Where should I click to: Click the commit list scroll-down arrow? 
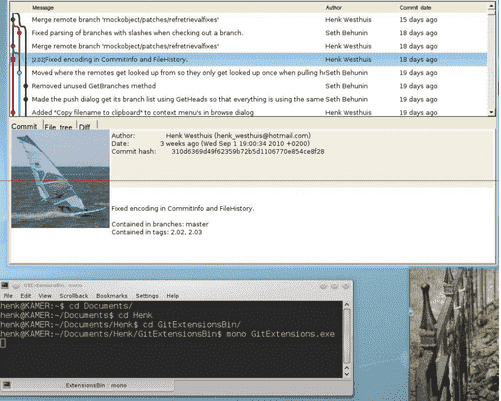[491, 113]
